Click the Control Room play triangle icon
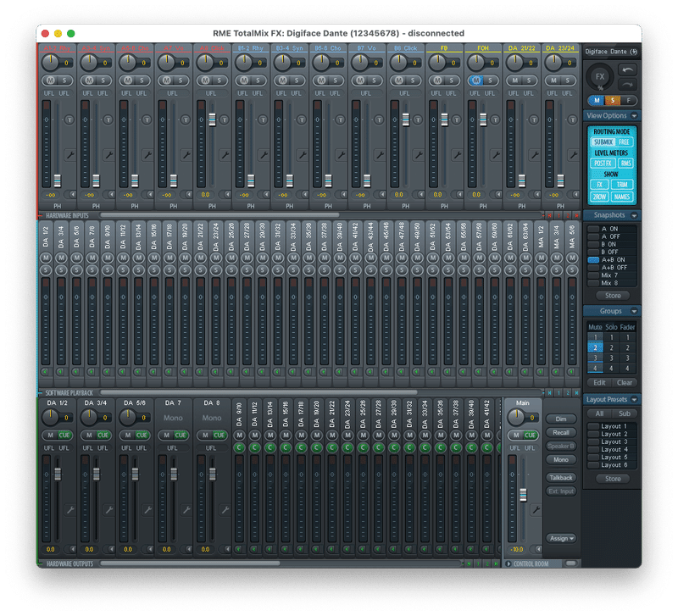This screenshot has width=678, height=616. tap(508, 563)
